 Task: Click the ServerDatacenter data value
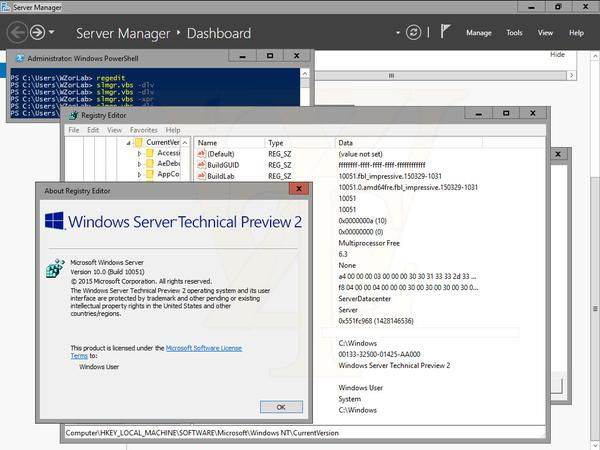(365, 299)
